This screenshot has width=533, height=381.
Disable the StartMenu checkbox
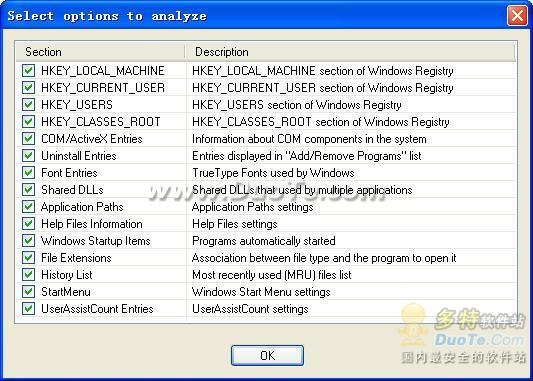29,292
